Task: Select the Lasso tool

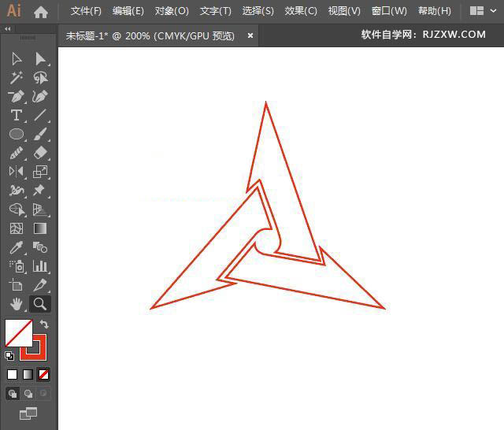Action: [40, 78]
